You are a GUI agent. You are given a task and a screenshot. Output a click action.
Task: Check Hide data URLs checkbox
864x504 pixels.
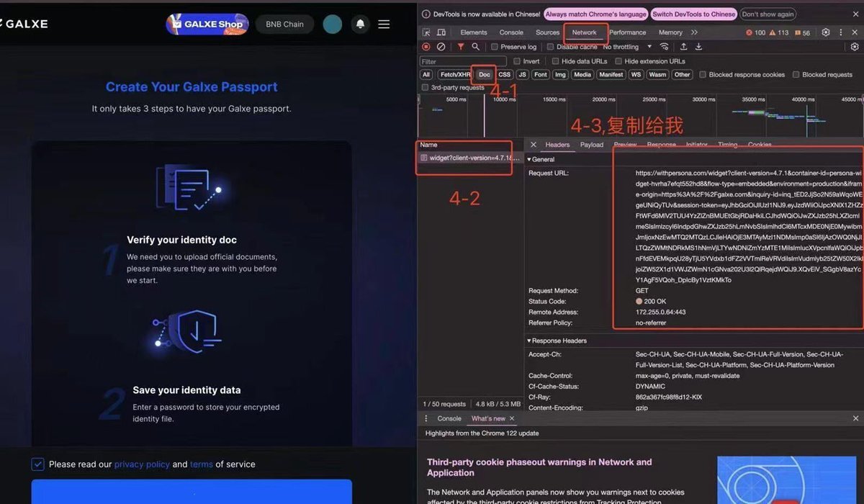554,61
